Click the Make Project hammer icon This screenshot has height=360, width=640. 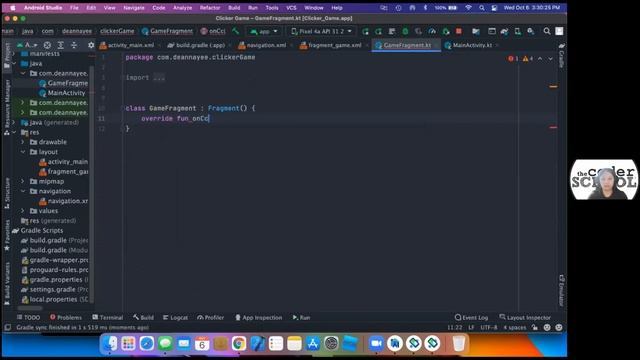(x=236, y=31)
